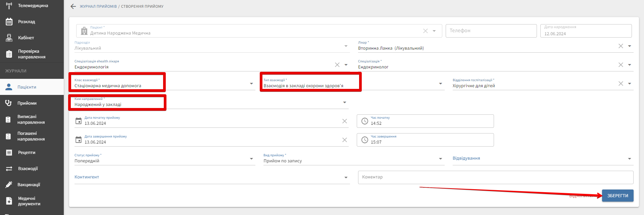
Task: Open the Тип взаємодії dropdown
Action: (x=441, y=84)
